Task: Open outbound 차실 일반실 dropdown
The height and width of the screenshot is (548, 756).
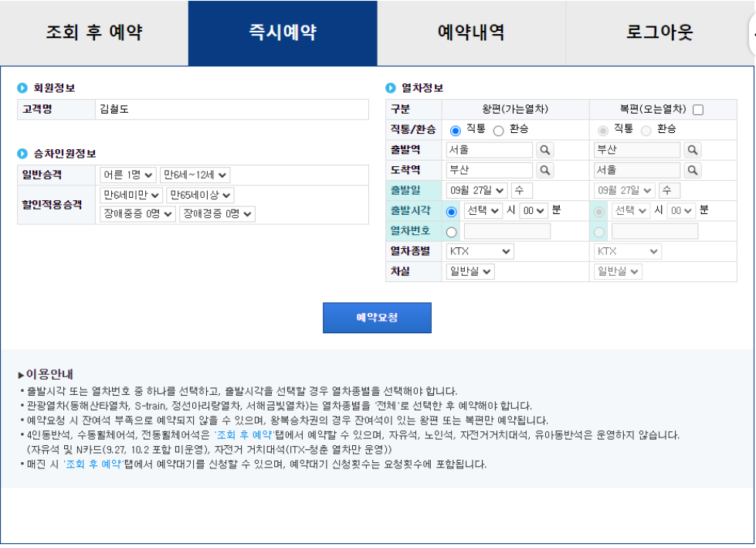Action: (470, 271)
